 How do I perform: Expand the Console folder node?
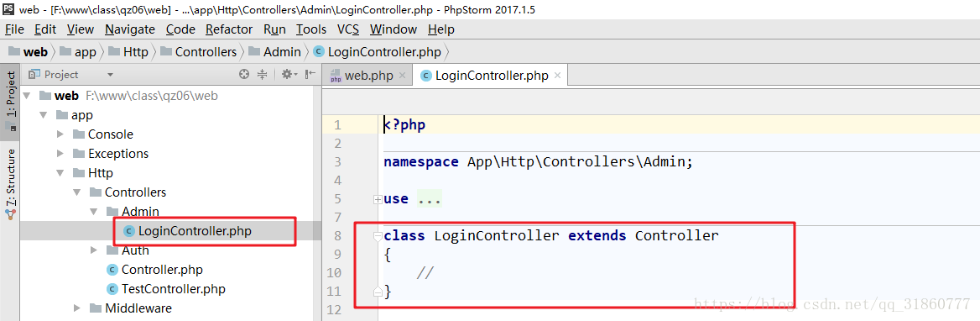(60, 134)
